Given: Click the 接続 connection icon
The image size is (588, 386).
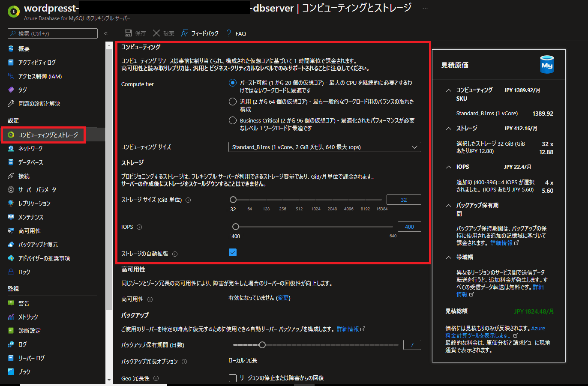Looking at the screenshot, I should click(x=11, y=176).
